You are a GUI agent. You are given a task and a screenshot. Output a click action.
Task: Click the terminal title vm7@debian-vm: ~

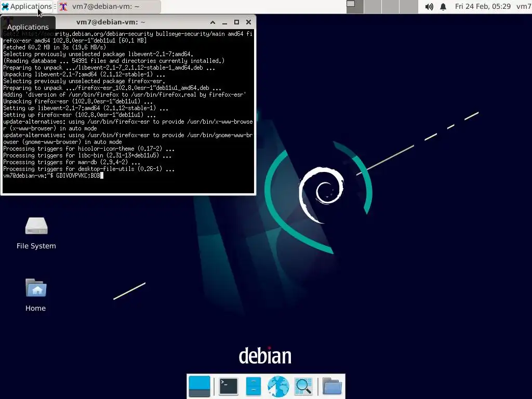click(x=111, y=22)
